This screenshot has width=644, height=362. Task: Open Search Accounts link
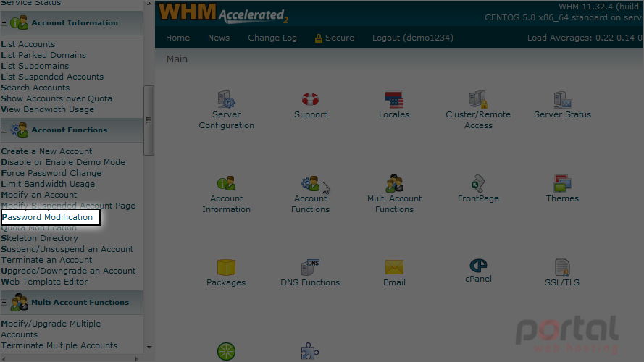[x=35, y=88]
